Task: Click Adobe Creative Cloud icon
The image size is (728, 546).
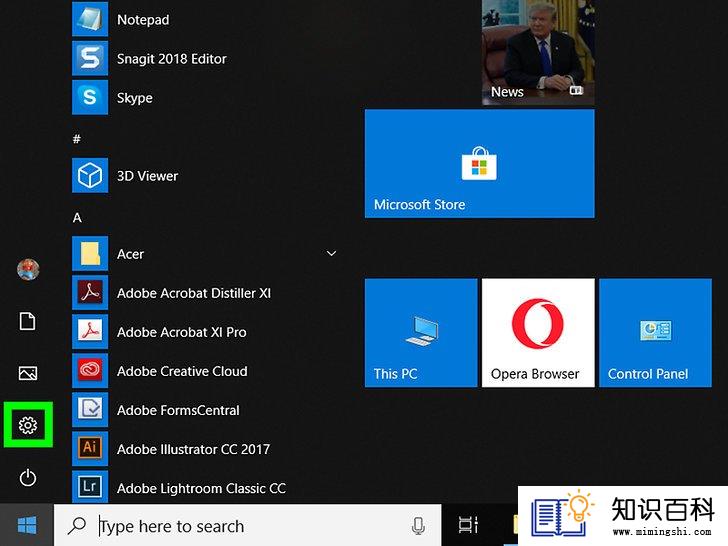Action: click(90, 370)
